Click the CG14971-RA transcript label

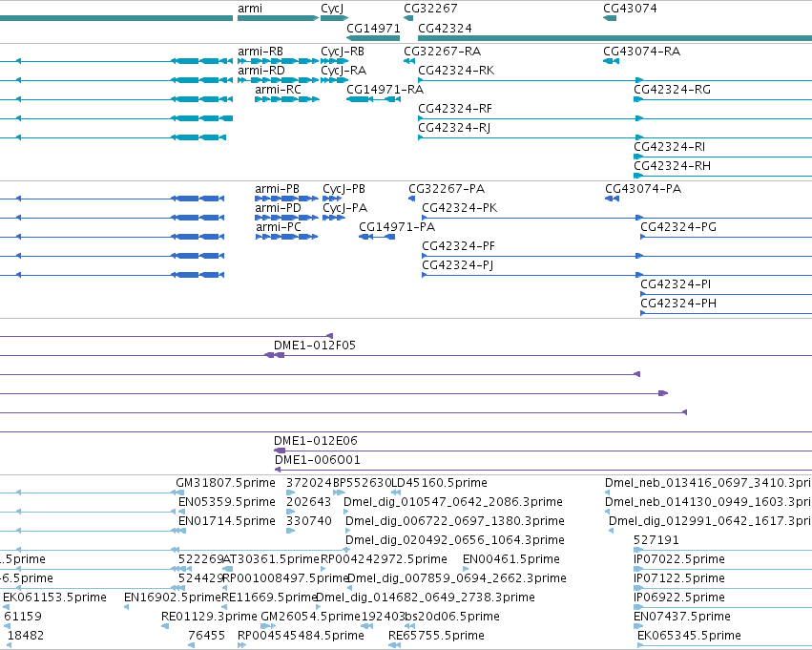(385, 90)
